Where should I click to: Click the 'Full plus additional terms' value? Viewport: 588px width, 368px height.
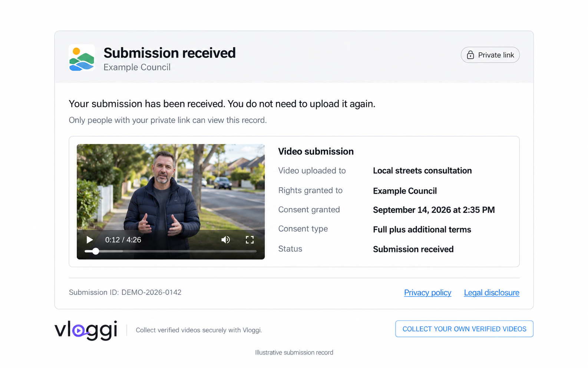pos(422,230)
